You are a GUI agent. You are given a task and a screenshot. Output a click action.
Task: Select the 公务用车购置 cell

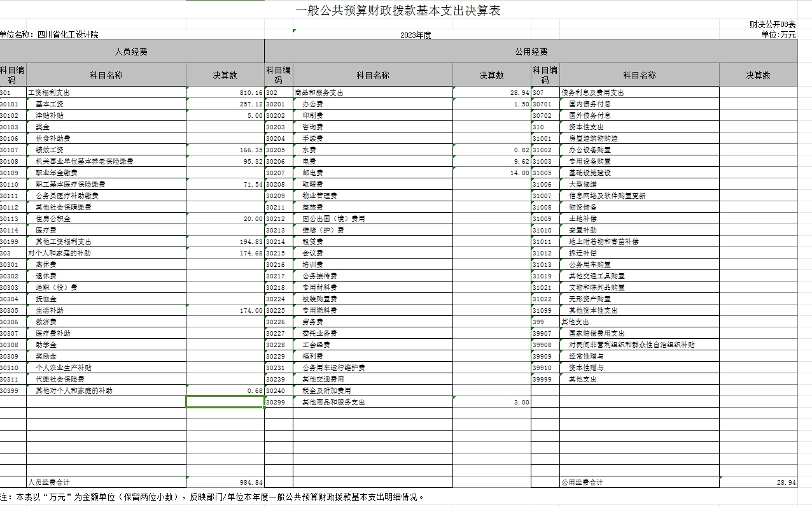(x=640, y=264)
